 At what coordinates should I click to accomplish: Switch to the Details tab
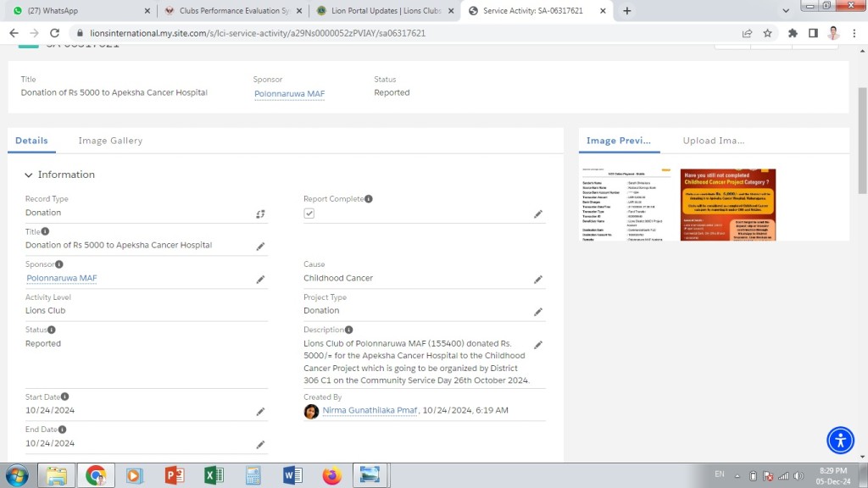(31, 141)
